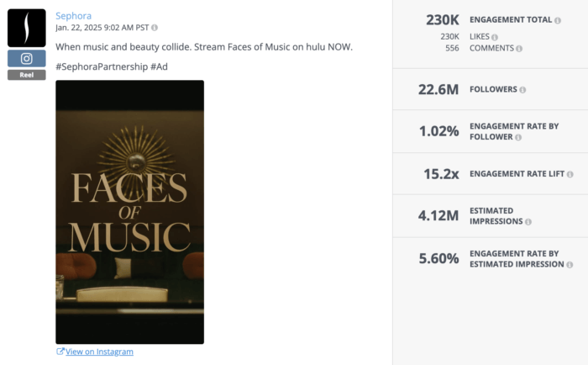588x365 pixels.
Task: Click the external link icon beside View on Instagram
Action: (60, 351)
